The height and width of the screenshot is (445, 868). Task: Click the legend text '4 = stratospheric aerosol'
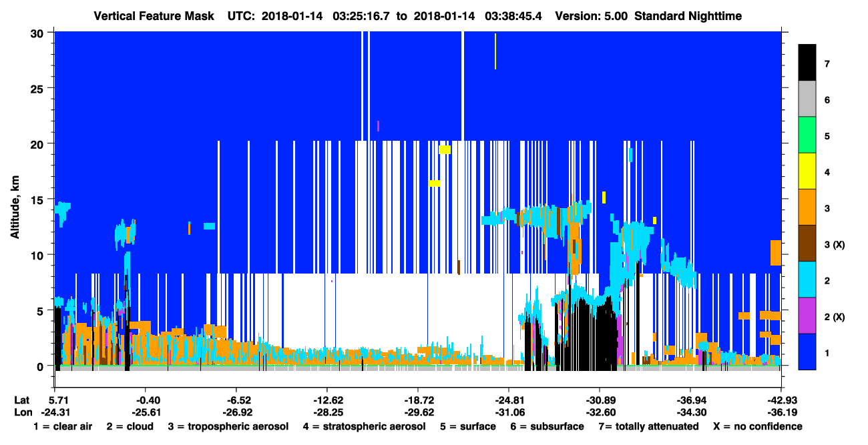(x=364, y=426)
